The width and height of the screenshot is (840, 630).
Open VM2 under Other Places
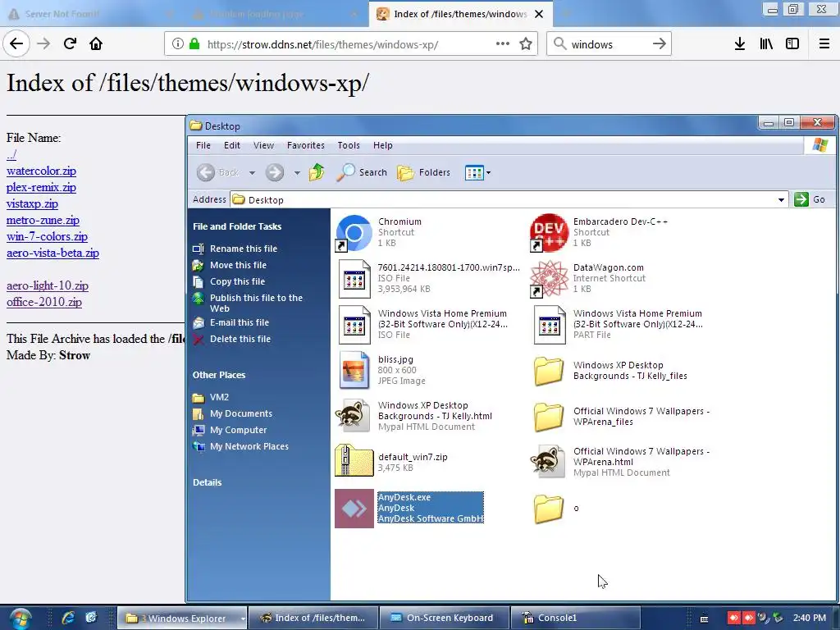pos(211,398)
